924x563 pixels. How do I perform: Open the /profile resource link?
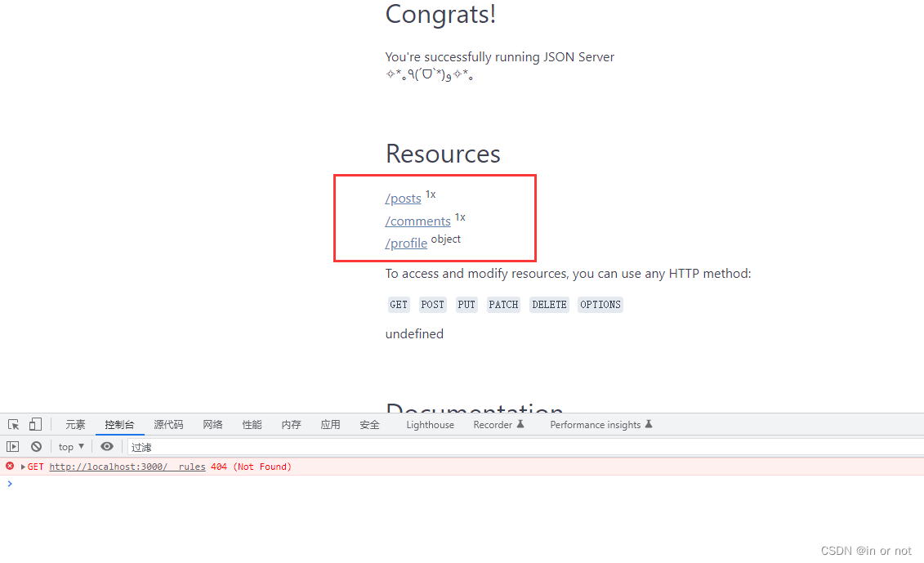point(406,243)
